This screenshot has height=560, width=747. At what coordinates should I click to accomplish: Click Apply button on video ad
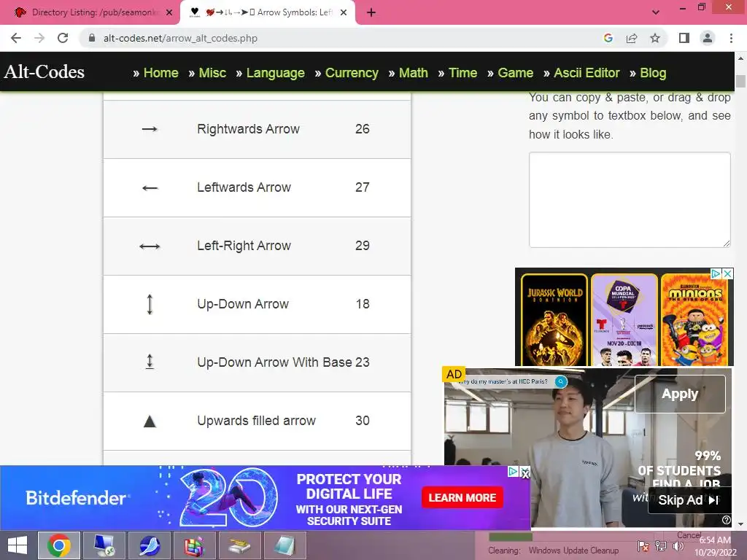680,394
